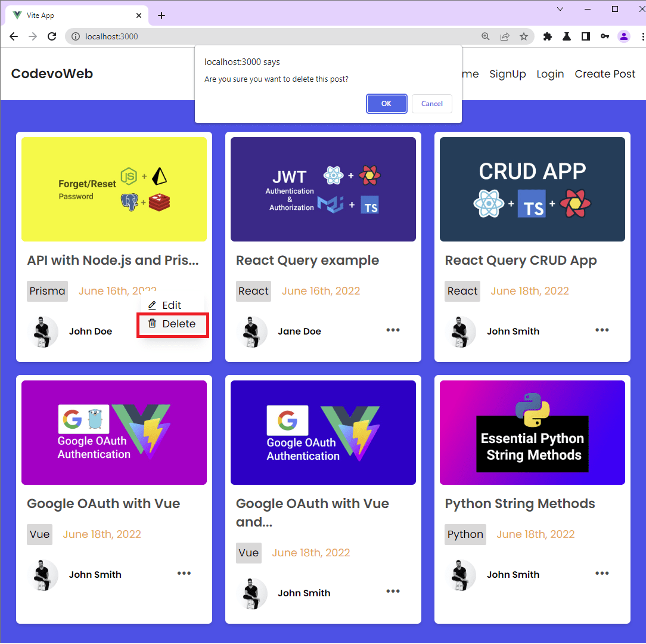Click the browser profile avatar icon
The width and height of the screenshot is (646, 644).
[624, 36]
